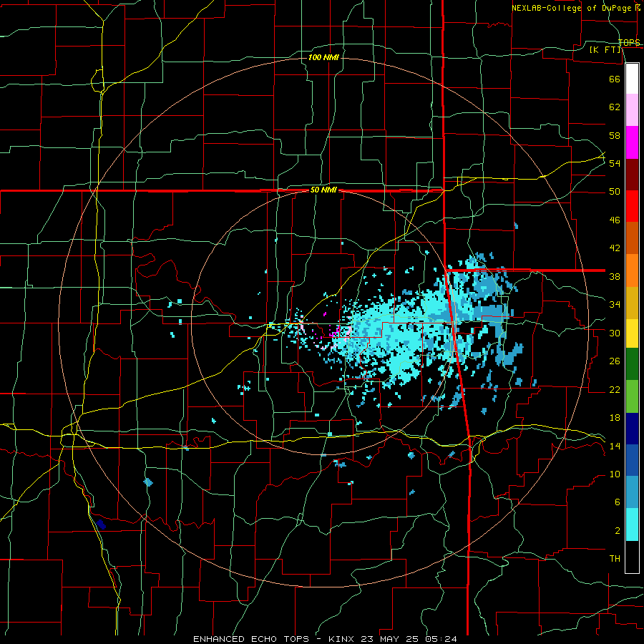
Task: Click the '62' legend value
Action: 615,107
